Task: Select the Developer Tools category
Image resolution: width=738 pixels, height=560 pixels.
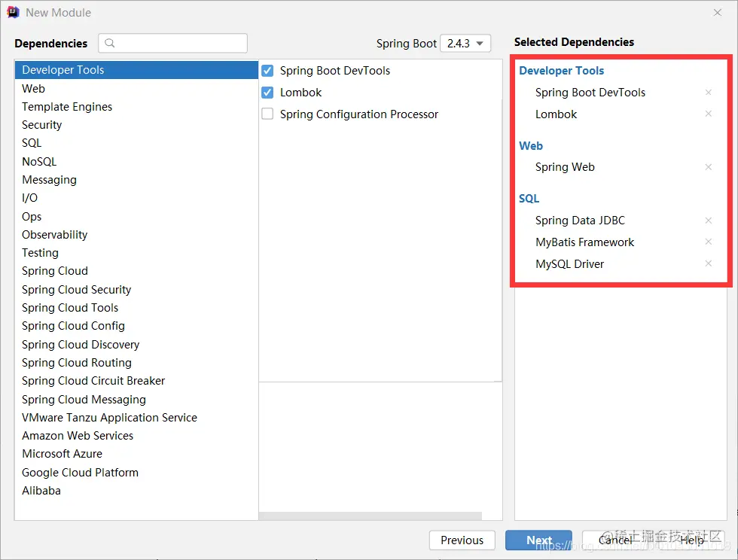Action: (x=136, y=70)
